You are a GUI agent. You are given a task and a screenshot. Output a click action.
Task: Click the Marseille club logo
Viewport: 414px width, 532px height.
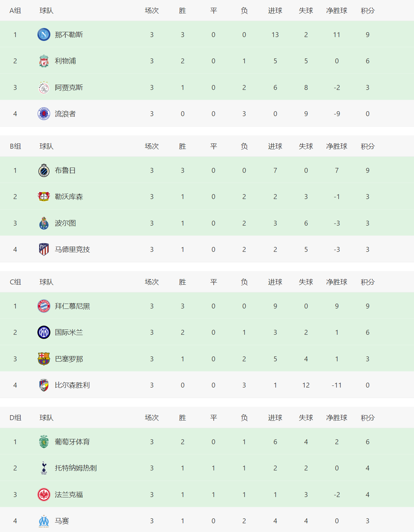click(44, 521)
